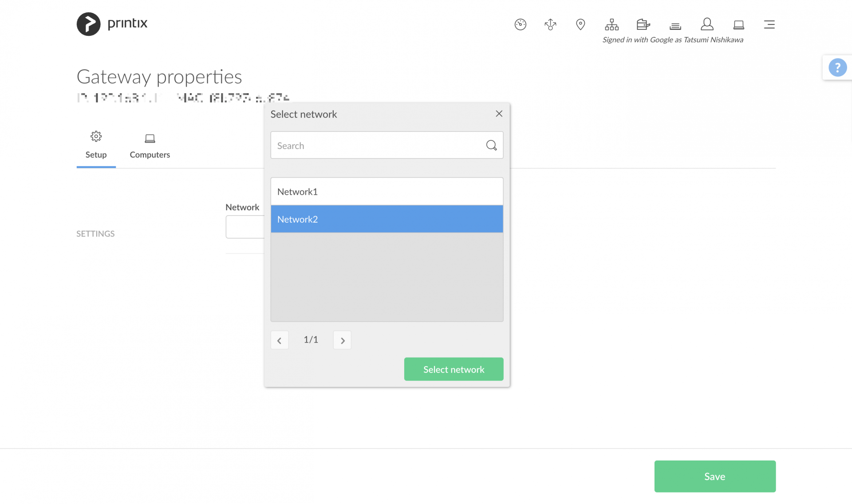Open the Sites location pin icon
Image resolution: width=852 pixels, height=504 pixels.
coord(580,24)
